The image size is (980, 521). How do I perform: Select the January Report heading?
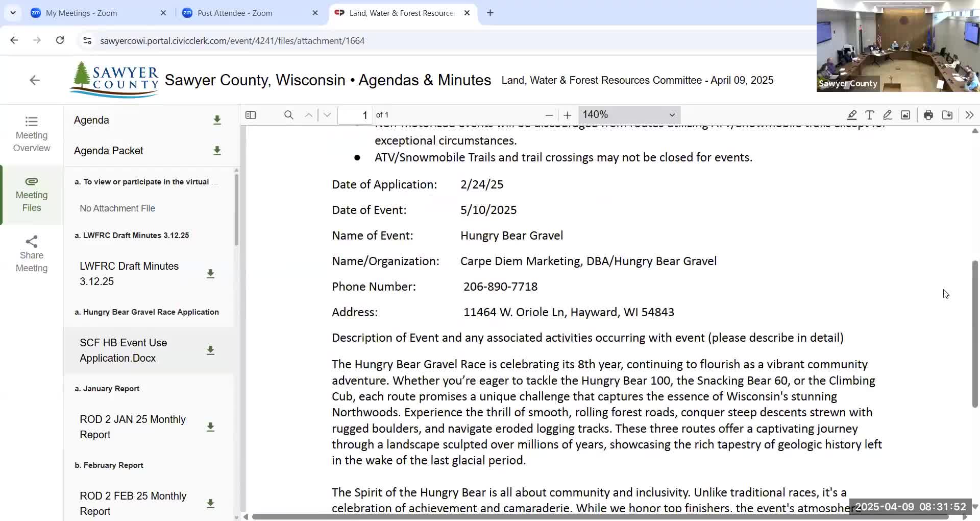[107, 389]
